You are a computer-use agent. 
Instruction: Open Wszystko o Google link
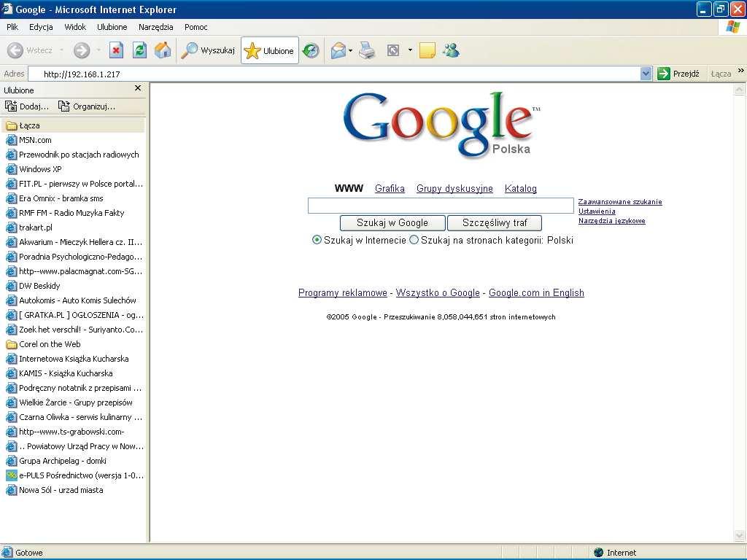438,293
